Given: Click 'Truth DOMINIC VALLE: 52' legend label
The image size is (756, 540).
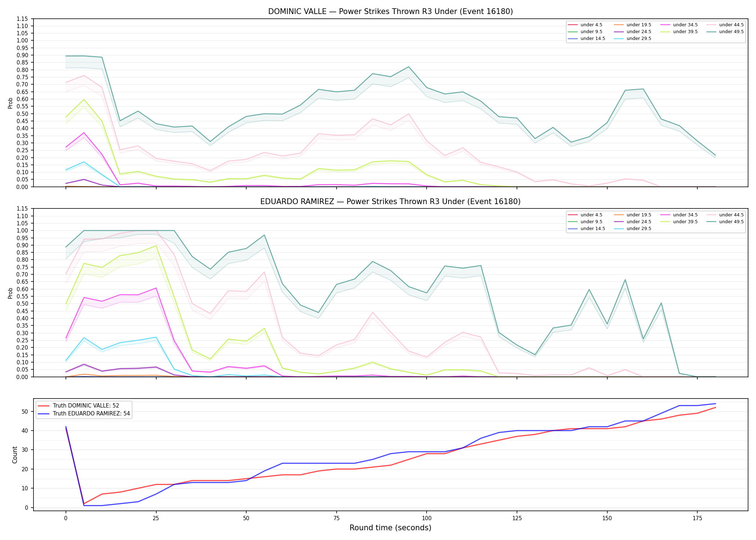Looking at the screenshot, I should [x=86, y=406].
